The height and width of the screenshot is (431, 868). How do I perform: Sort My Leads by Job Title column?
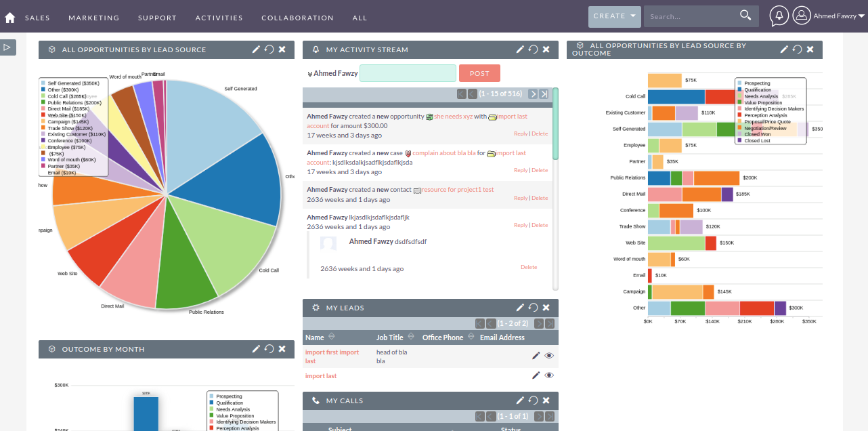(411, 337)
